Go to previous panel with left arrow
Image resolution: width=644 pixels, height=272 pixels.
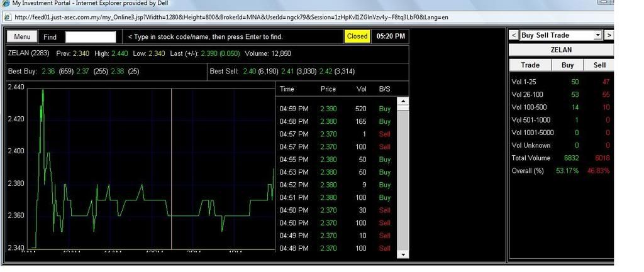pyautogui.click(x=514, y=35)
